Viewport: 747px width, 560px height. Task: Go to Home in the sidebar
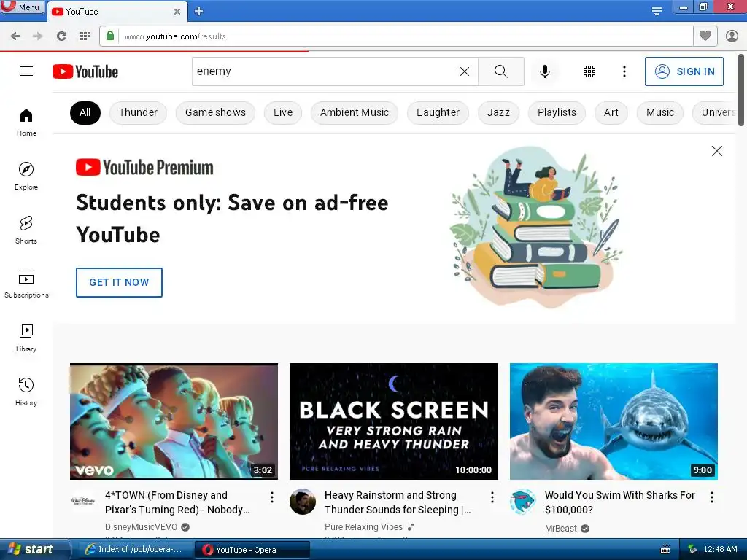coord(26,122)
